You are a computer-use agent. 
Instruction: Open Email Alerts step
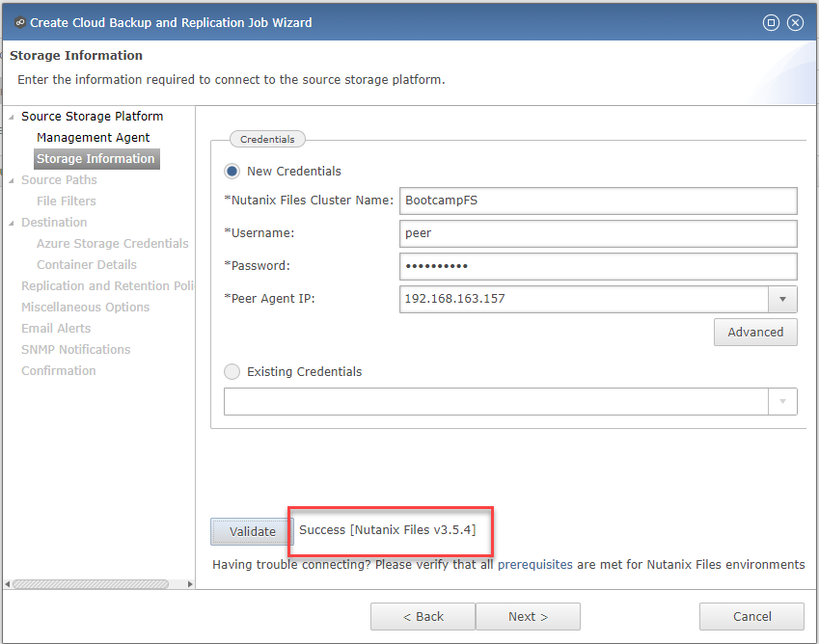pos(56,328)
